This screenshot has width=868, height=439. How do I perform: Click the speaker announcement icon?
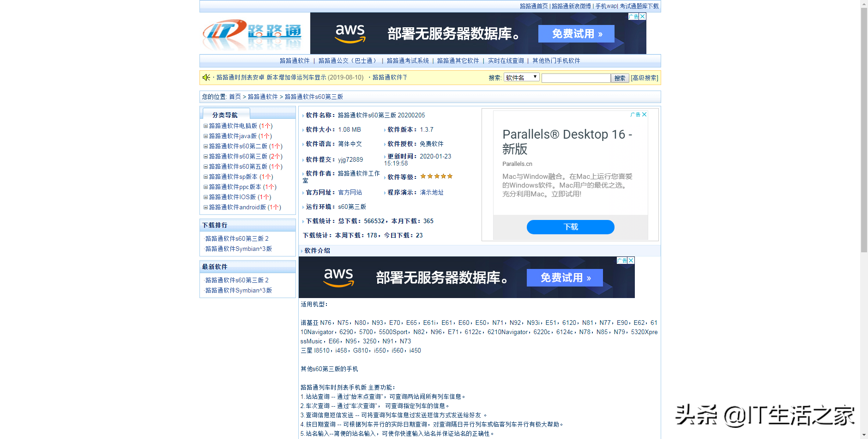pyautogui.click(x=206, y=78)
